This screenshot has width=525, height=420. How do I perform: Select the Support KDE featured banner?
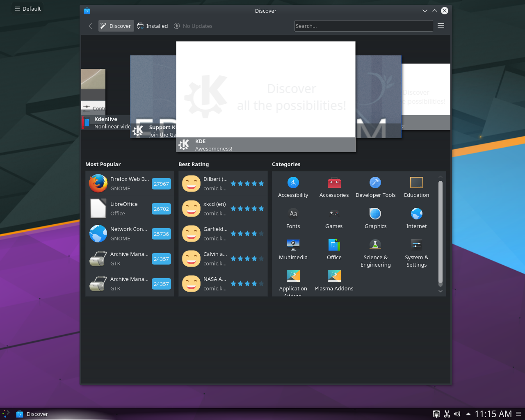(x=153, y=97)
